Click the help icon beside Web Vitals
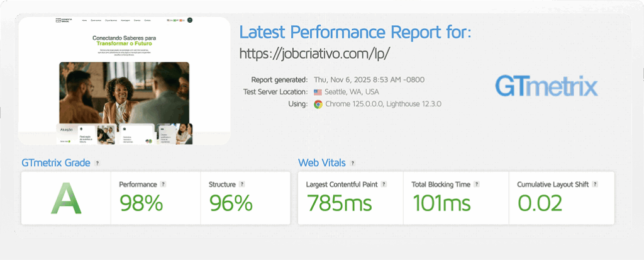 tap(352, 163)
